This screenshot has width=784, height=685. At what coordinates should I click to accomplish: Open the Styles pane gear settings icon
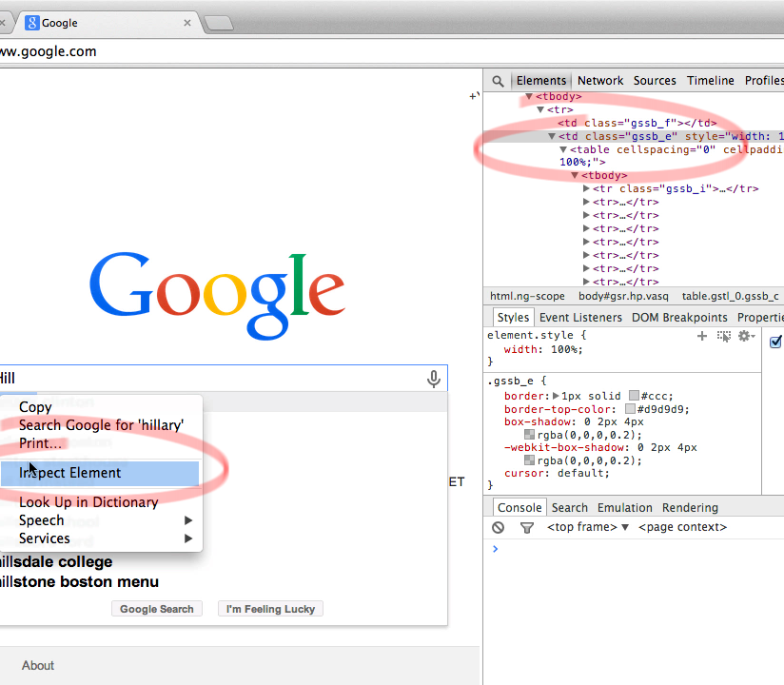click(x=746, y=336)
